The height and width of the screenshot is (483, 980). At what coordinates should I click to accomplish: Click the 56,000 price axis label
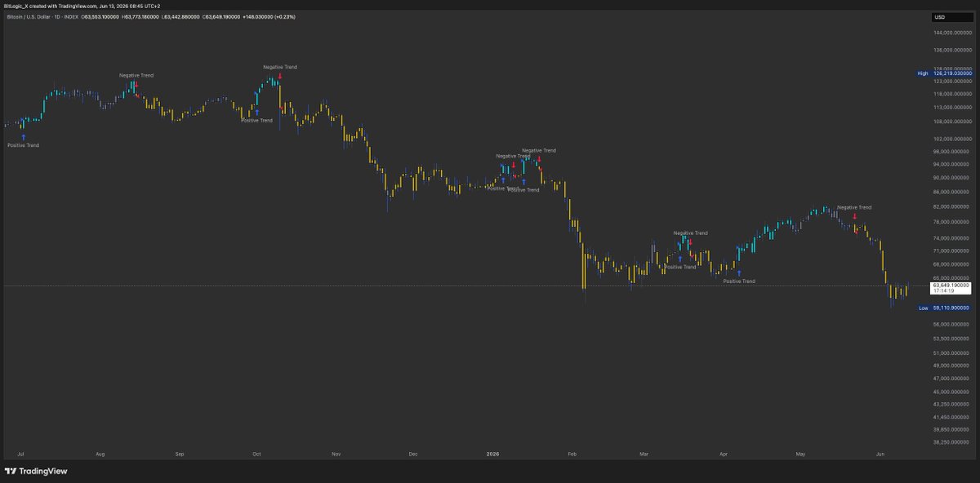click(951, 324)
